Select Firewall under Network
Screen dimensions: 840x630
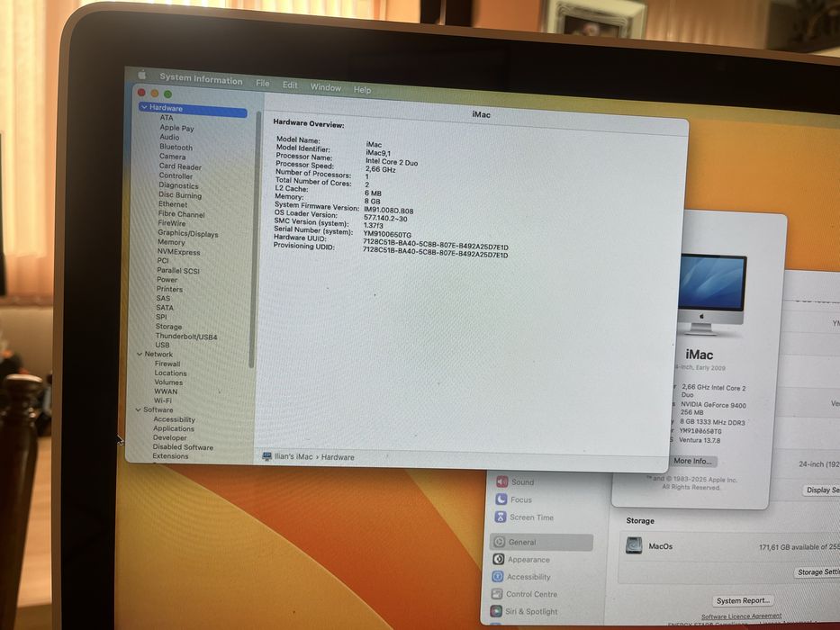pyautogui.click(x=167, y=364)
